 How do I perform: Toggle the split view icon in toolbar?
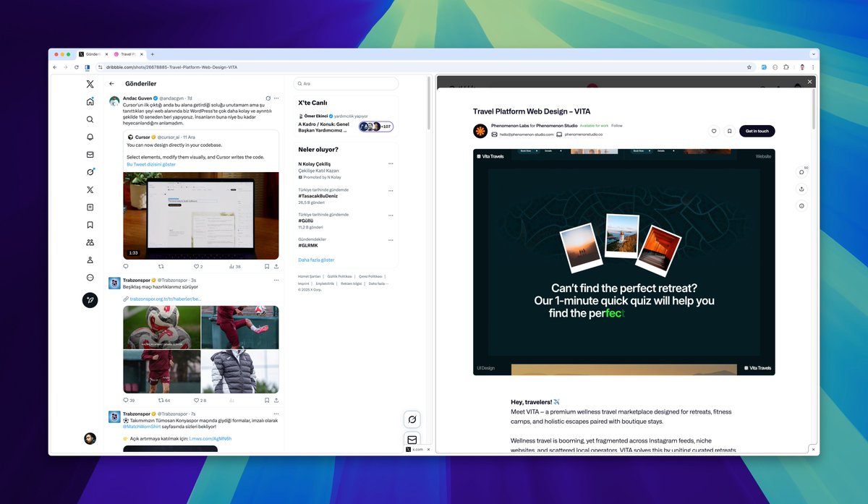coord(88,67)
